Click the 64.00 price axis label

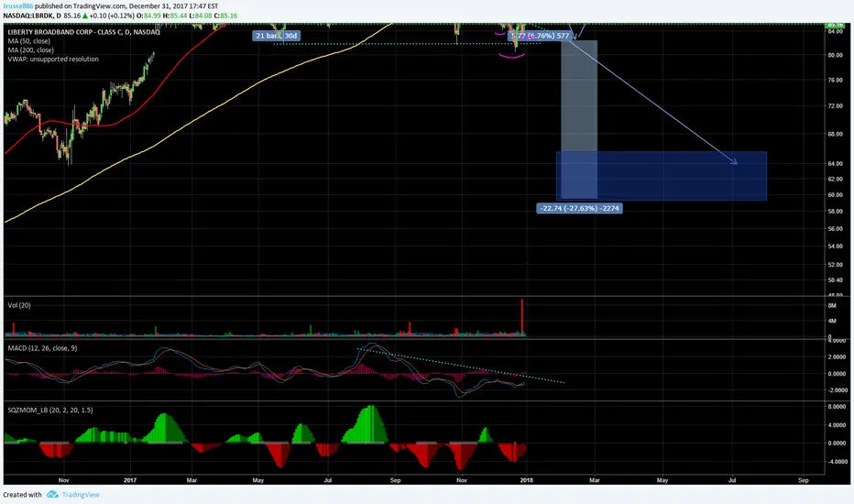click(835, 163)
